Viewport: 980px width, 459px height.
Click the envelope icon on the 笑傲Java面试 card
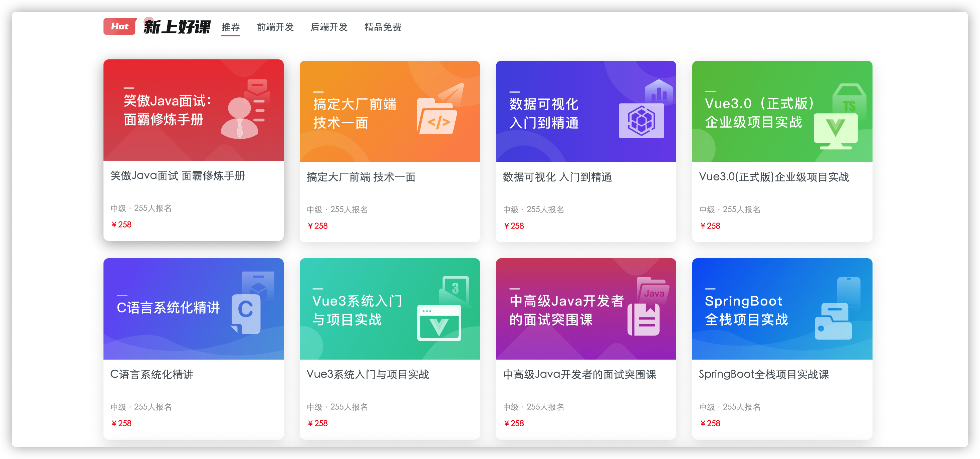(258, 91)
